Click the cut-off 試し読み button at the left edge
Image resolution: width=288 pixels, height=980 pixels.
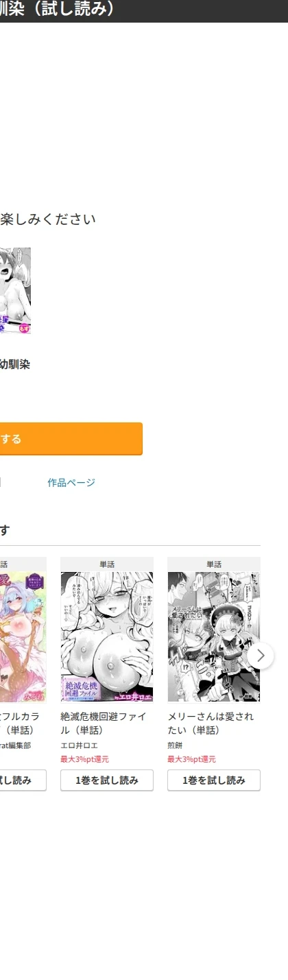pyautogui.click(x=23, y=780)
